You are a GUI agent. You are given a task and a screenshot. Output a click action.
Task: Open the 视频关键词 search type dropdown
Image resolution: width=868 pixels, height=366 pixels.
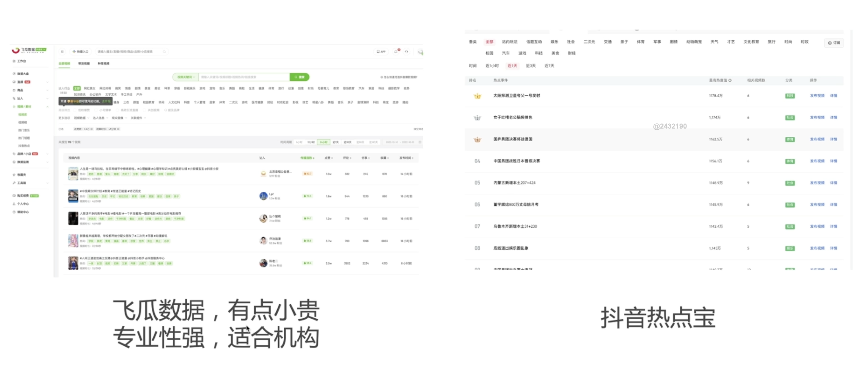point(186,77)
